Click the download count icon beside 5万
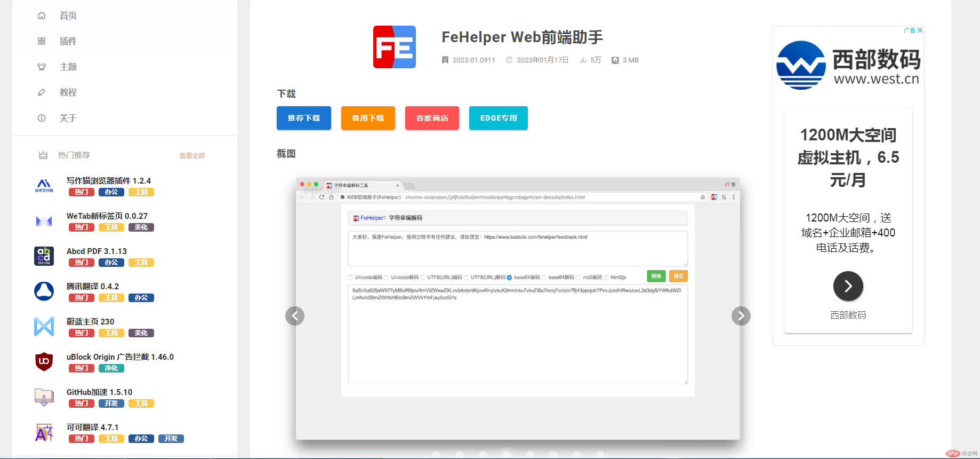Screen dimensions: 980x459 (583, 60)
